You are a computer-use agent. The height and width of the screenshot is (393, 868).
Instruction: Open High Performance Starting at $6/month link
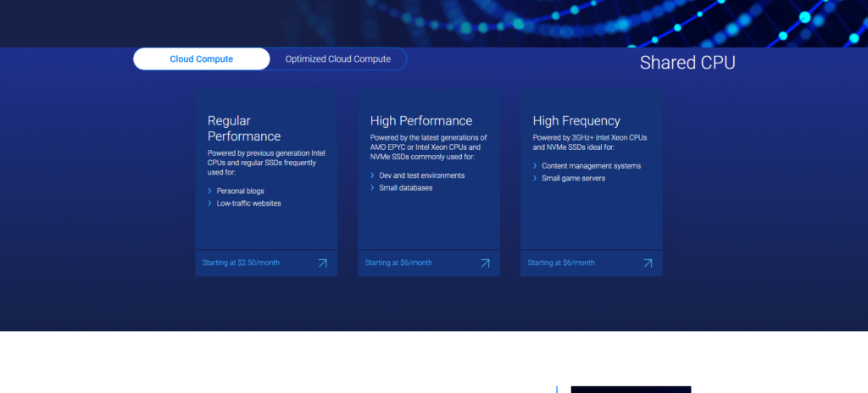tap(398, 263)
